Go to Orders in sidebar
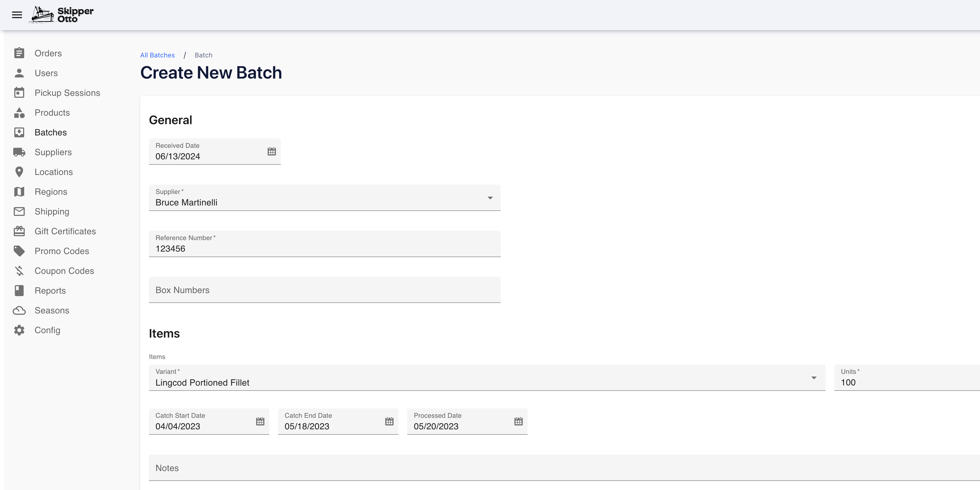 [x=48, y=53]
